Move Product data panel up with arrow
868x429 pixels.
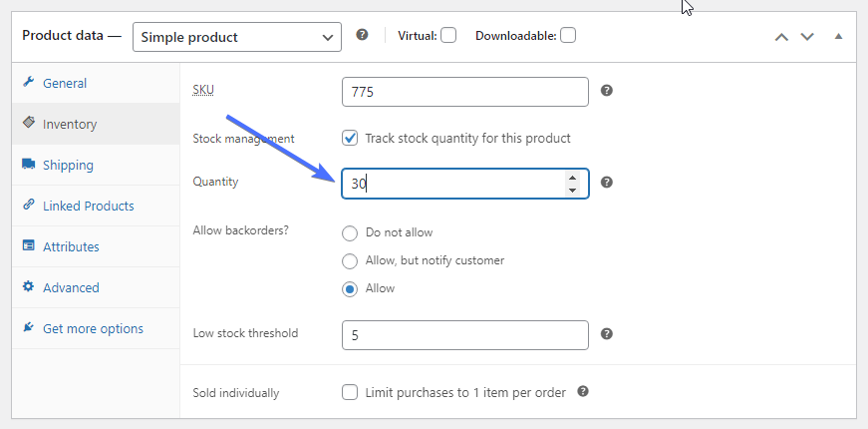click(781, 37)
